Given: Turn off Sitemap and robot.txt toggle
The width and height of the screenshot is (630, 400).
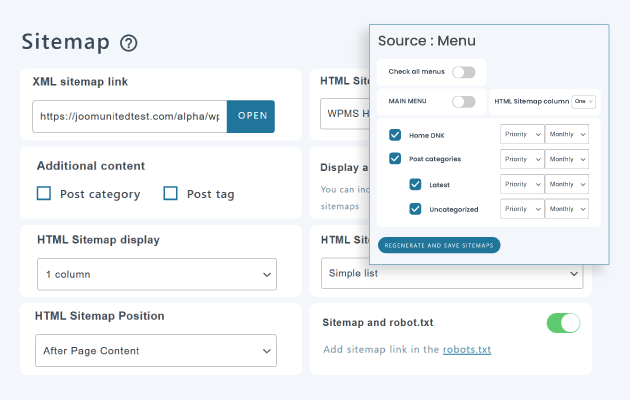Looking at the screenshot, I should tap(563, 323).
